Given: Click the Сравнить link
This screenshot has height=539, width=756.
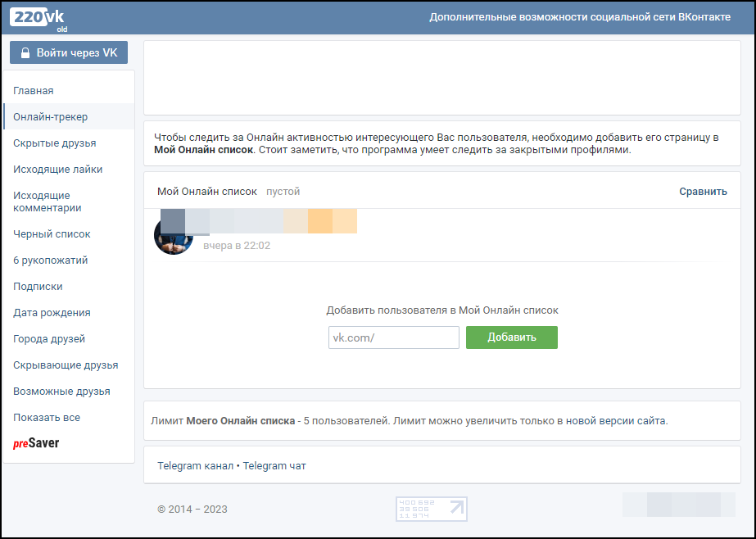Looking at the screenshot, I should coord(703,192).
